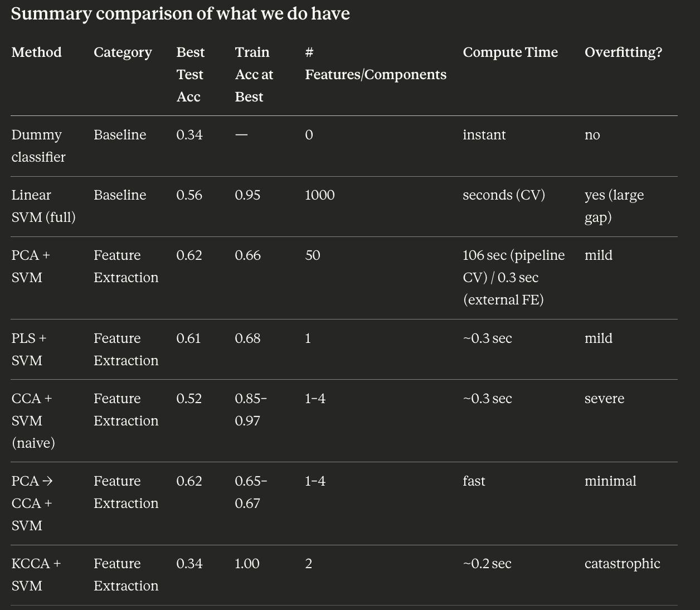Click the Train Acc at Best header
Viewport: 700px width, 610px height.
254,74
